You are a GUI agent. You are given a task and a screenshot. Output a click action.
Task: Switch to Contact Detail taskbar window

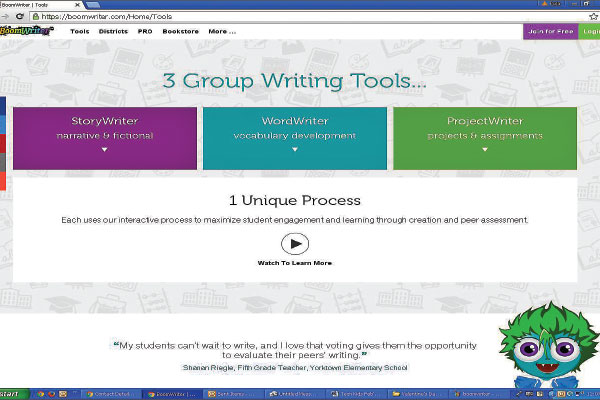tap(112, 394)
